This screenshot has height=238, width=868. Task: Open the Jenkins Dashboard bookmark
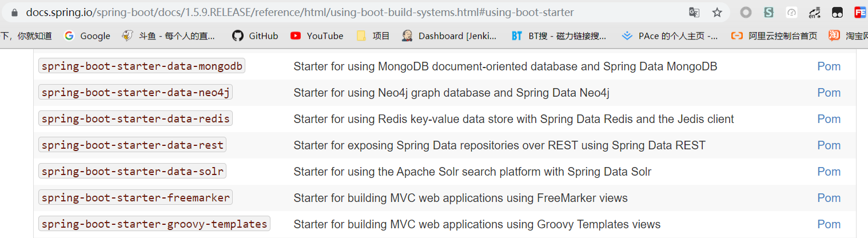point(449,35)
